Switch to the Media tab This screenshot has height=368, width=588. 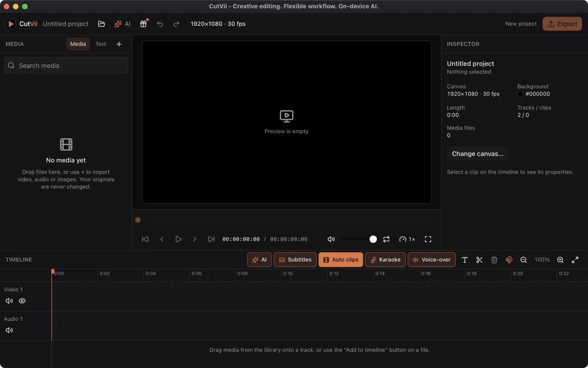[x=78, y=44]
